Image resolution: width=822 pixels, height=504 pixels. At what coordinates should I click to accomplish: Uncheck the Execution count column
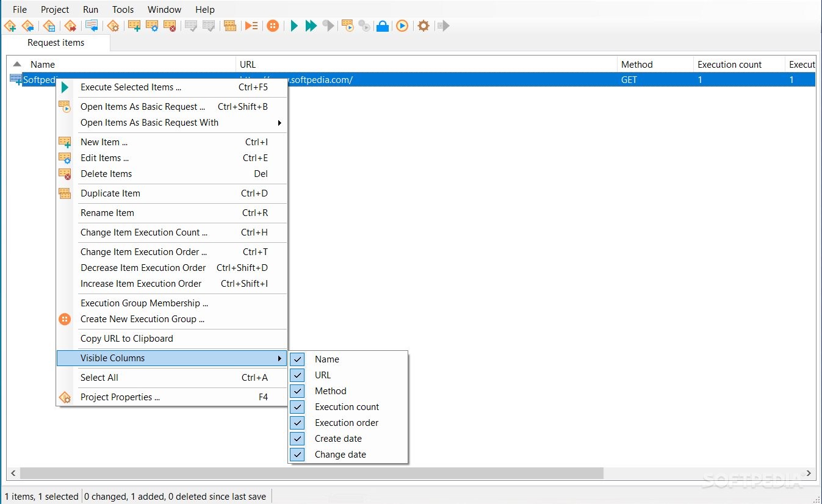(x=297, y=407)
